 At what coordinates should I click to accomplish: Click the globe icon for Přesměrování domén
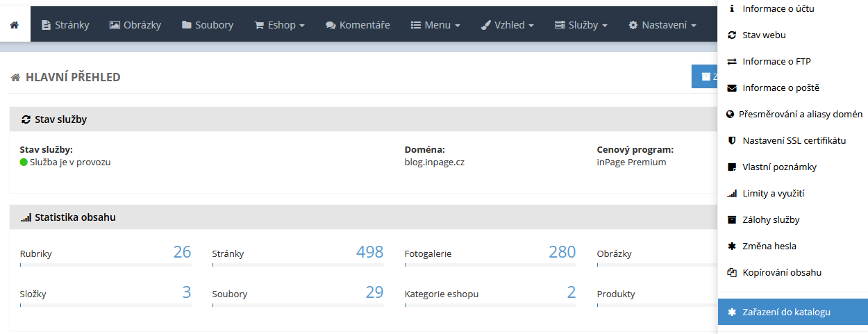click(x=730, y=115)
